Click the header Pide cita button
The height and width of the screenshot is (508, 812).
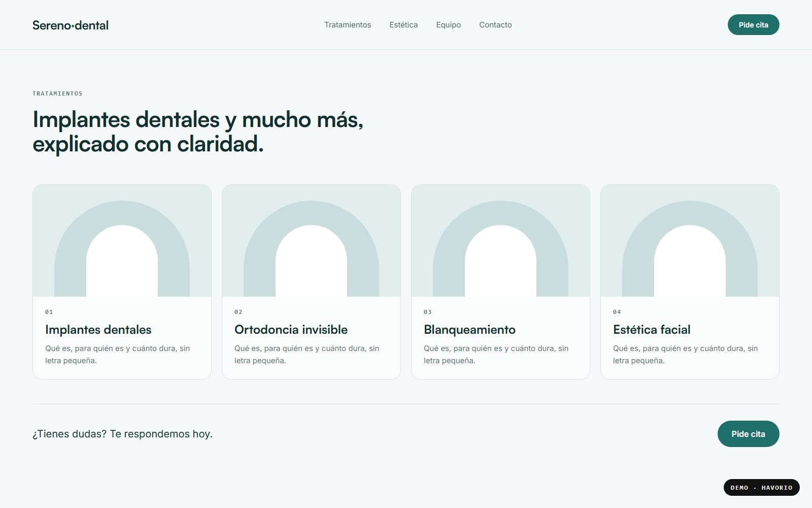click(x=753, y=25)
